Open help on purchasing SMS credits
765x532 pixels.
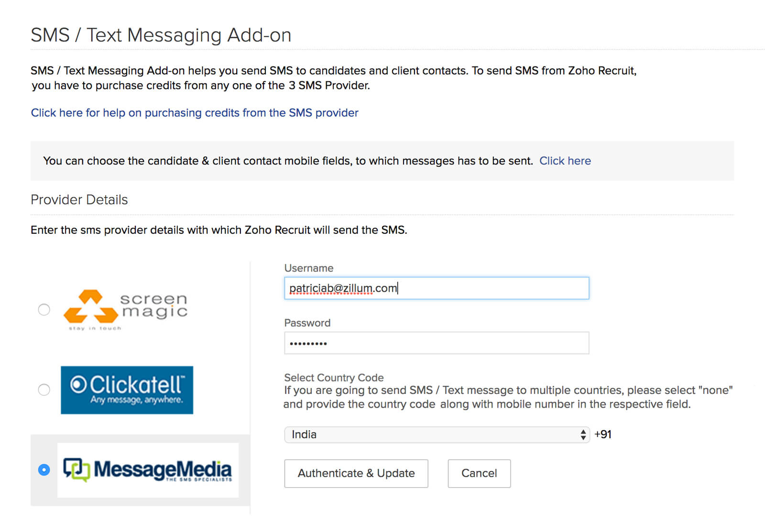tap(194, 113)
